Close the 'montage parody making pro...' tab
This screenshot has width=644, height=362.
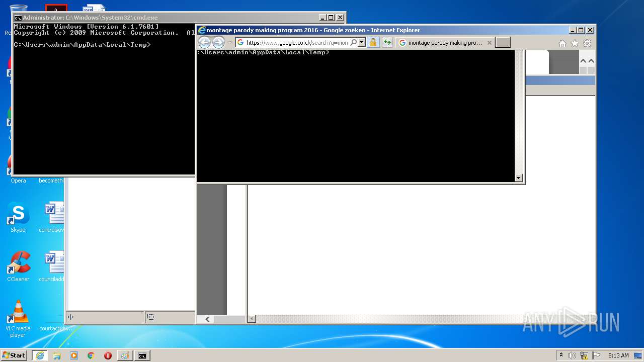coord(489,43)
